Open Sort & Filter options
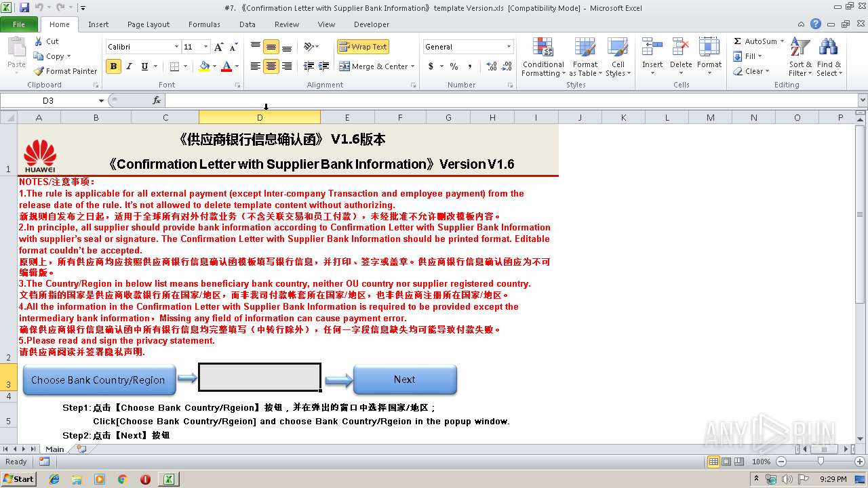Viewport: 868px width, 488px height. 800,57
